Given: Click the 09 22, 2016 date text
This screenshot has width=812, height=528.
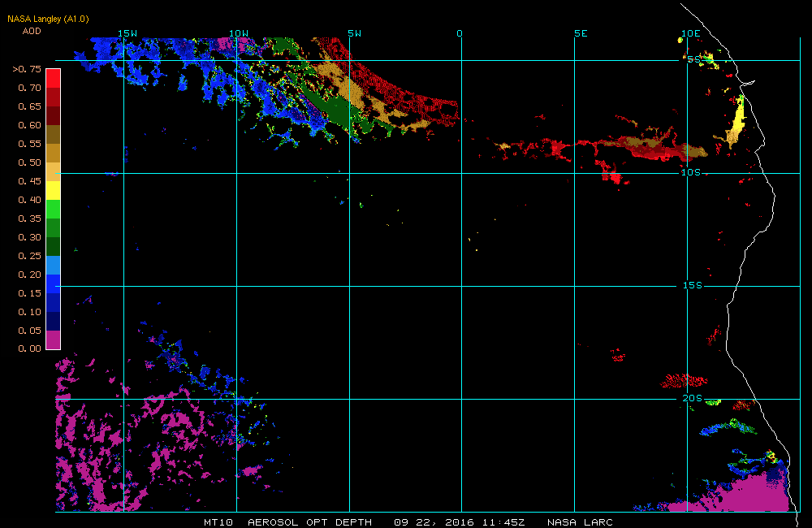Looking at the screenshot, I should point(434,522).
